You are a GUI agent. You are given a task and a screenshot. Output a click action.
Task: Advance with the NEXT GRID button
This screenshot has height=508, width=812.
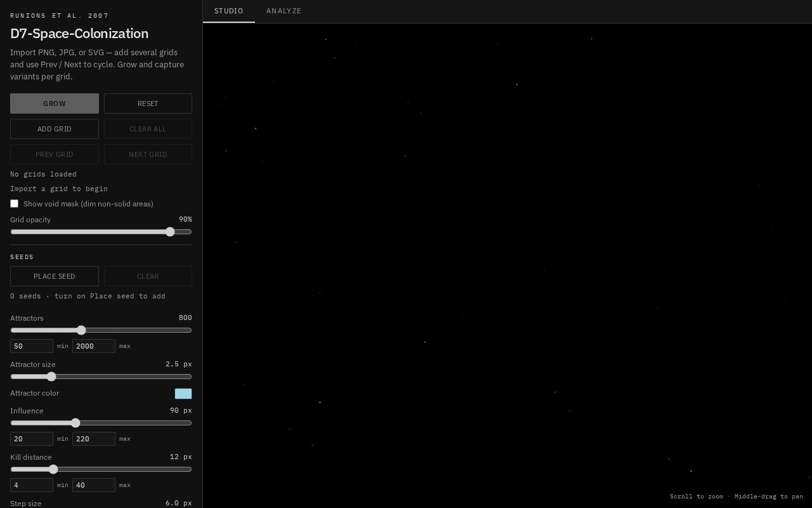click(x=148, y=154)
